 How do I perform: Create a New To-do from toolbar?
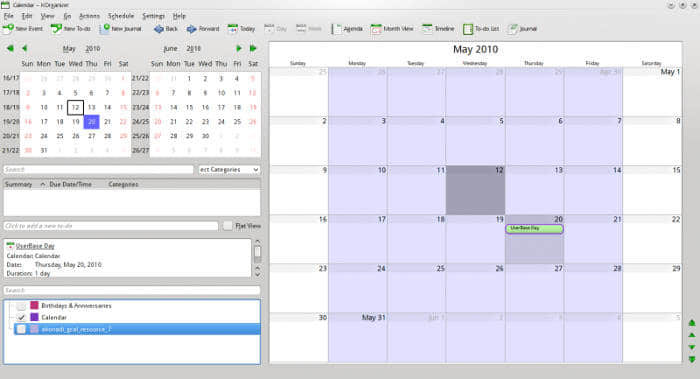pyautogui.click(x=56, y=29)
